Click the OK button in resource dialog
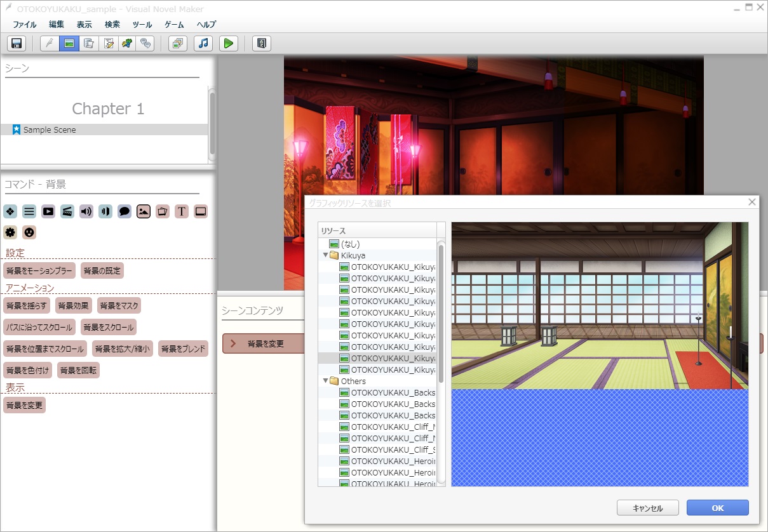 coord(717,508)
